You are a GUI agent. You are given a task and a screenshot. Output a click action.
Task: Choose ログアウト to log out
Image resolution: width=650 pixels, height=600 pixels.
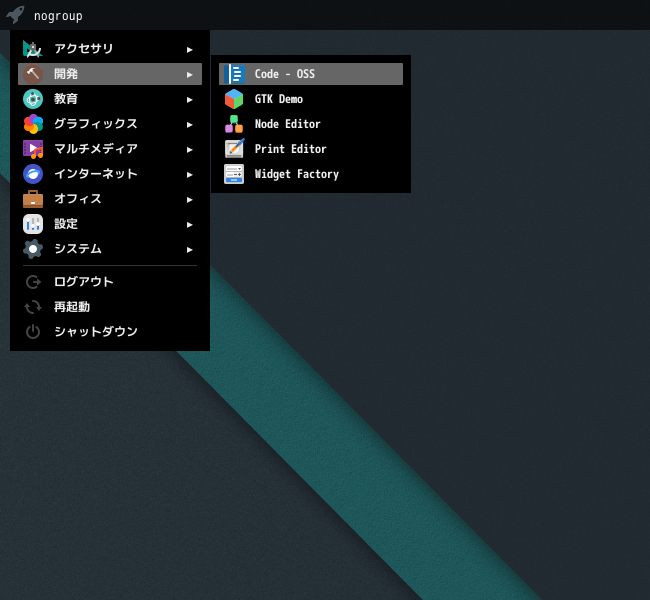pyautogui.click(x=110, y=282)
